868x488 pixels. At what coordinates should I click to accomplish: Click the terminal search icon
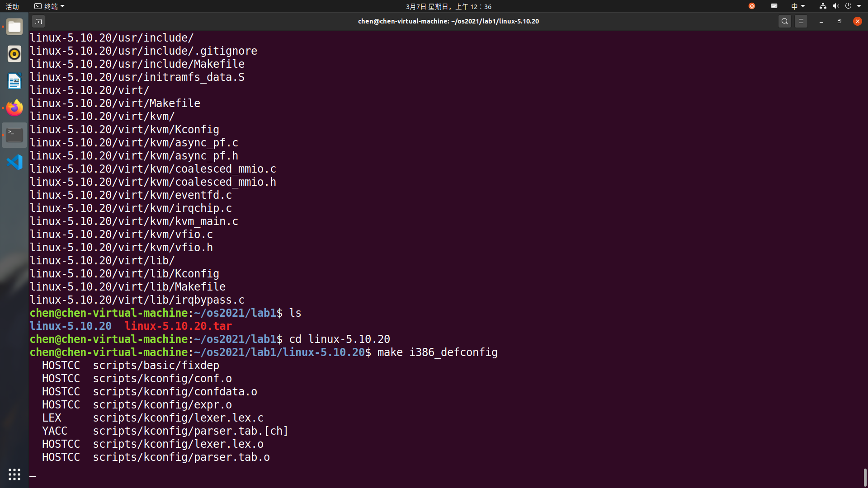point(785,21)
